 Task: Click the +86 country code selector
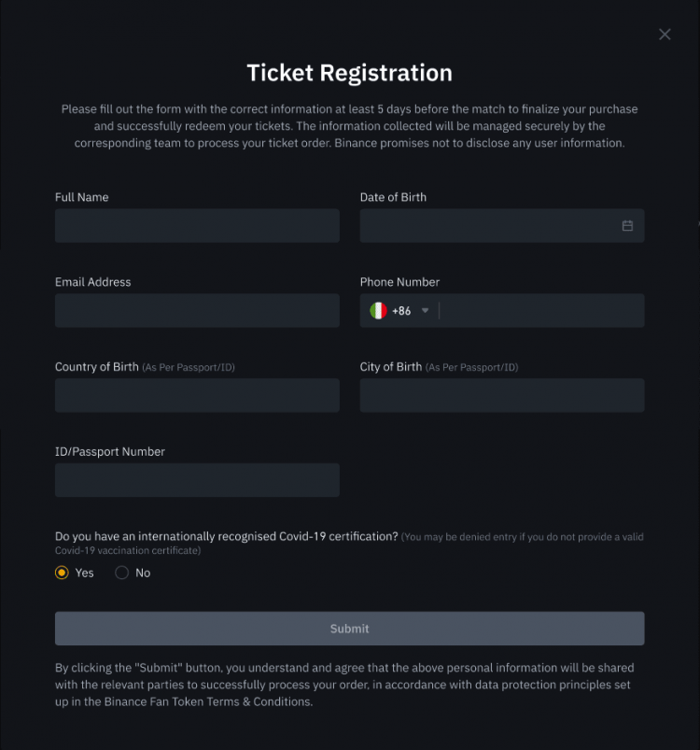[x=399, y=311]
